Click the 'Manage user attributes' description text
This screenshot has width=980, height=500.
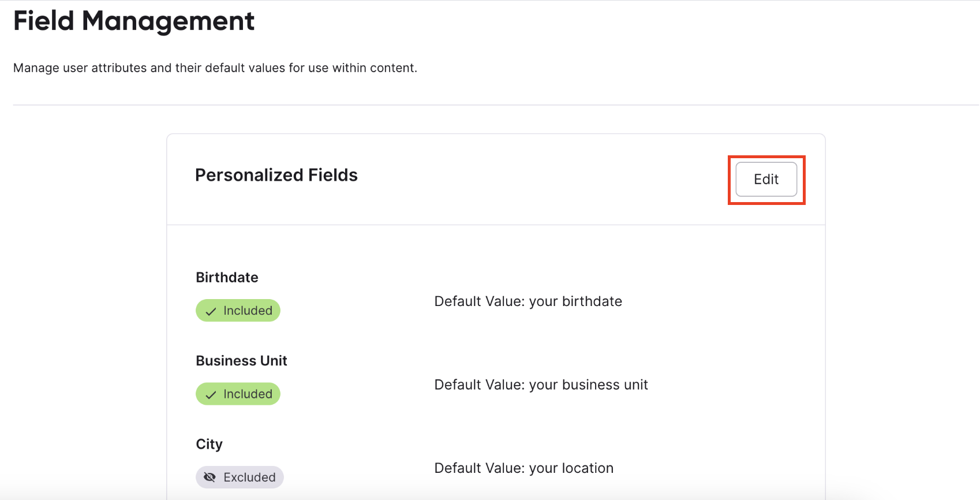(x=215, y=68)
